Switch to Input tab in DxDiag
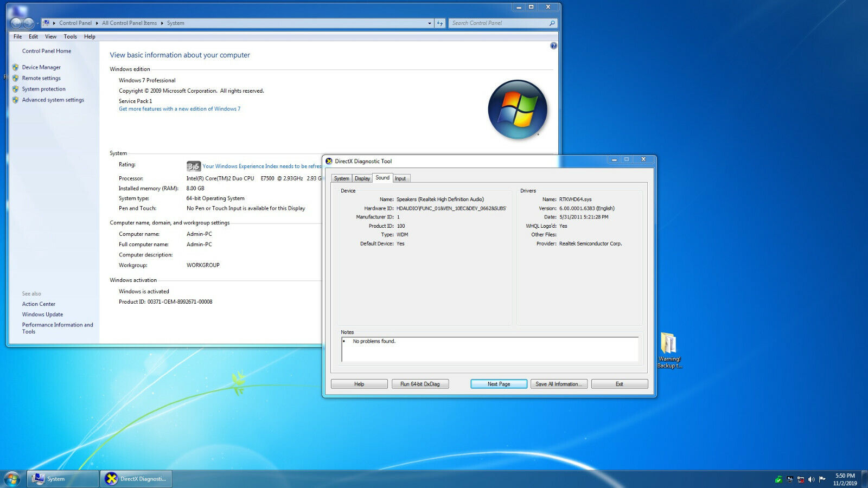Viewport: 868px width, 488px height. click(400, 178)
